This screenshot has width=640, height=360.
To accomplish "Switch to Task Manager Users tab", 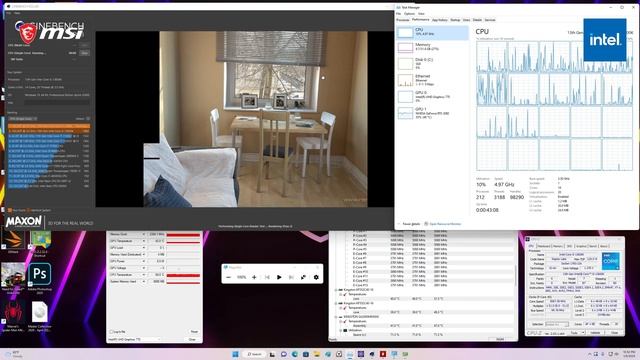I will (466, 20).
